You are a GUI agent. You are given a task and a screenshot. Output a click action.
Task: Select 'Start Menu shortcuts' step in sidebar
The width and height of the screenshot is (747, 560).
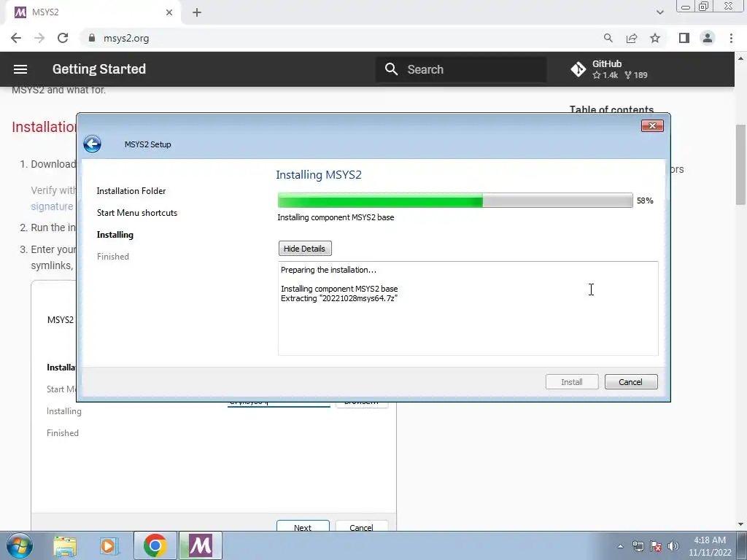tap(136, 213)
